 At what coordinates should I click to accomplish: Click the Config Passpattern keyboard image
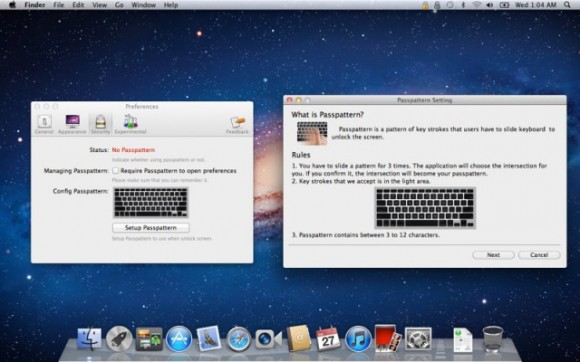tap(151, 202)
